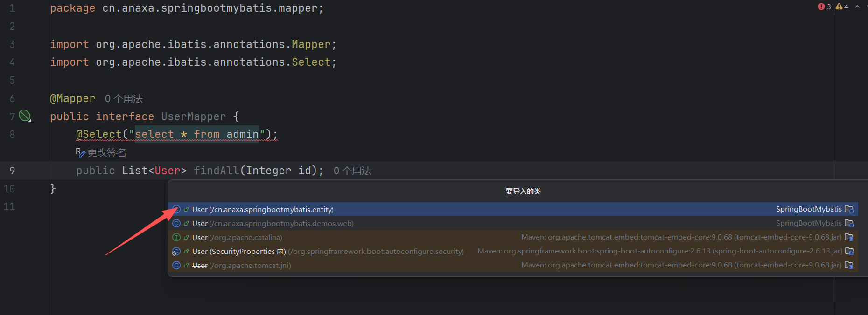Click the library icon in the spring-boot-autoconfigure row
Screen dimensions: 868x315
coord(849,252)
